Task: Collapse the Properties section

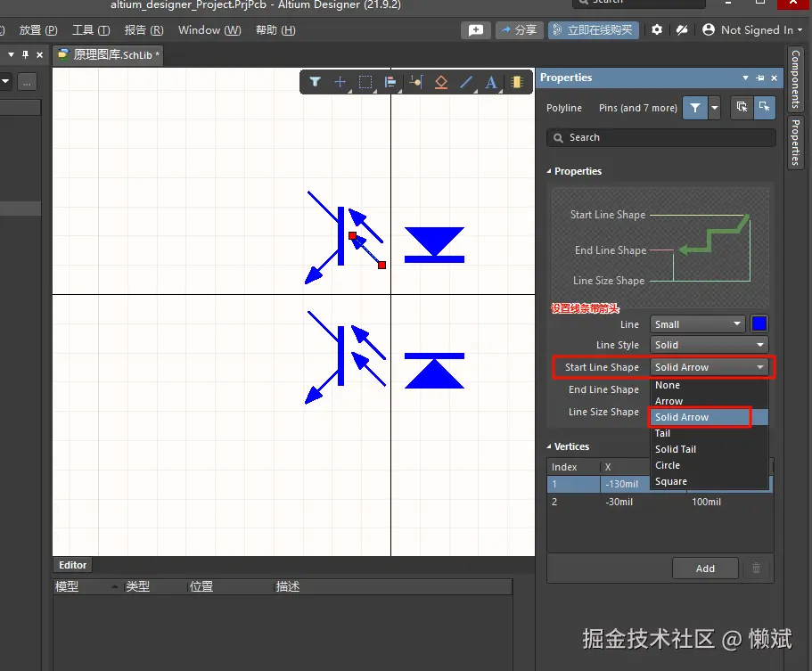Action: 549,171
